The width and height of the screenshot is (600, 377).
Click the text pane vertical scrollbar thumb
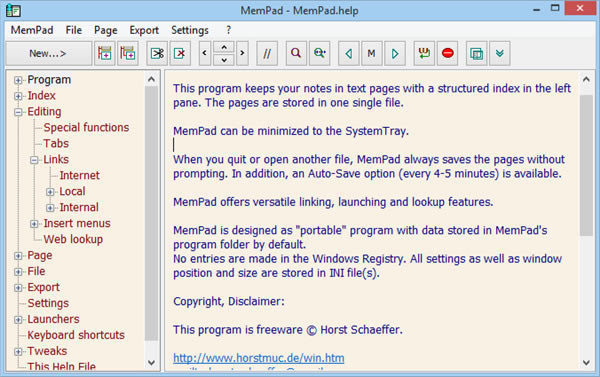click(x=586, y=165)
